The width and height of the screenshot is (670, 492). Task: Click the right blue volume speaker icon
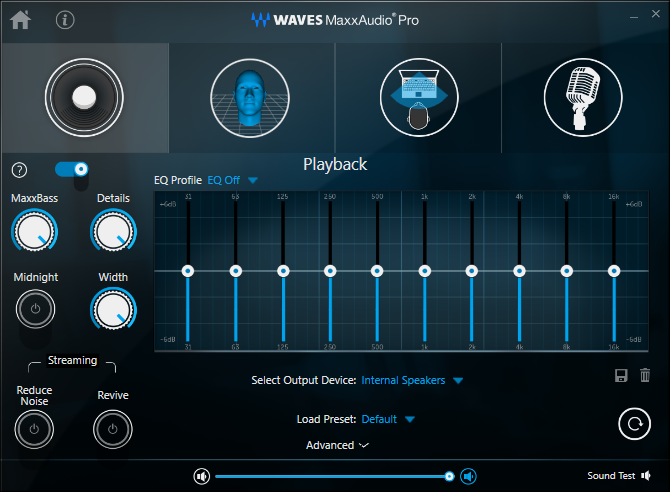click(x=468, y=476)
